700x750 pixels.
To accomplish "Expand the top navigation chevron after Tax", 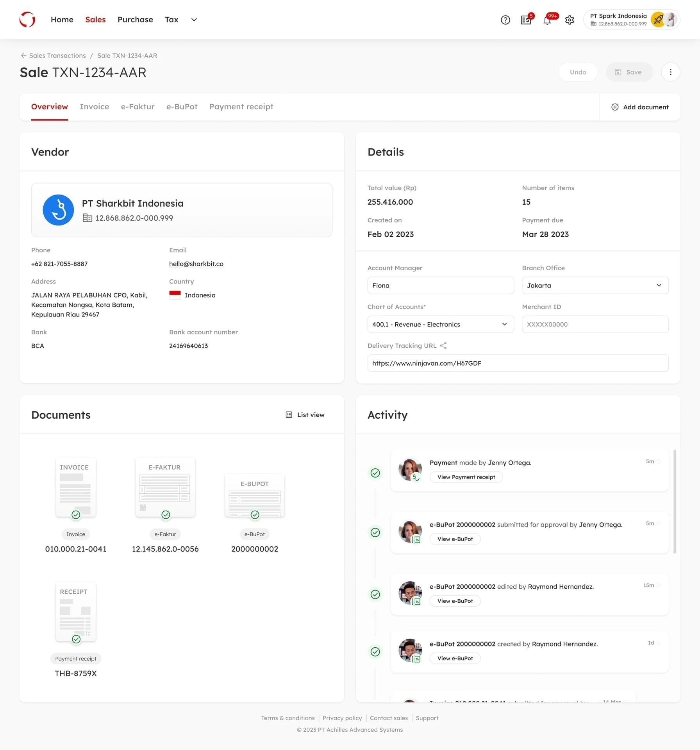I will click(x=194, y=20).
